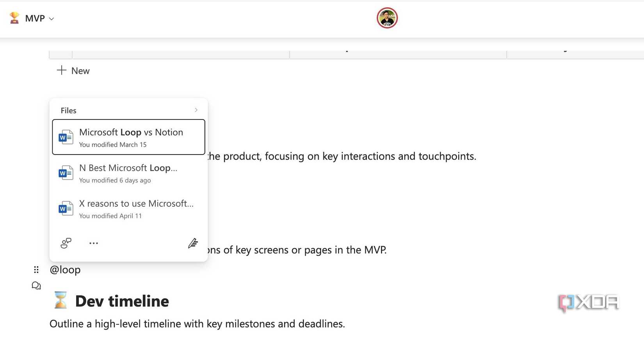
Task: Click the pen edit icon in popup
Action: pos(193,243)
